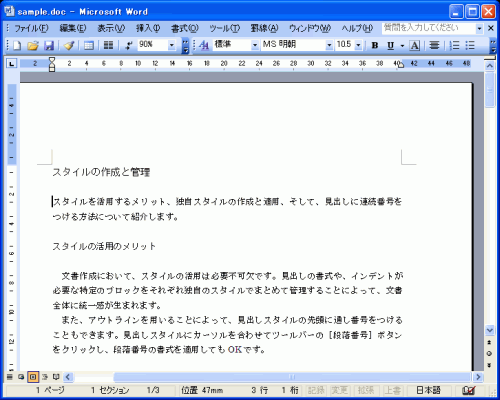500x400 pixels.
Task: Apply underline formatting
Action: [391, 45]
